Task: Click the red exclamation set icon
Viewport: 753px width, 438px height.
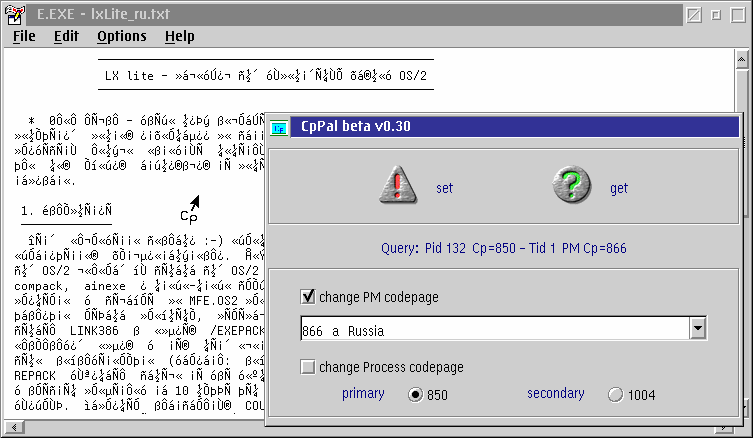Action: point(398,185)
